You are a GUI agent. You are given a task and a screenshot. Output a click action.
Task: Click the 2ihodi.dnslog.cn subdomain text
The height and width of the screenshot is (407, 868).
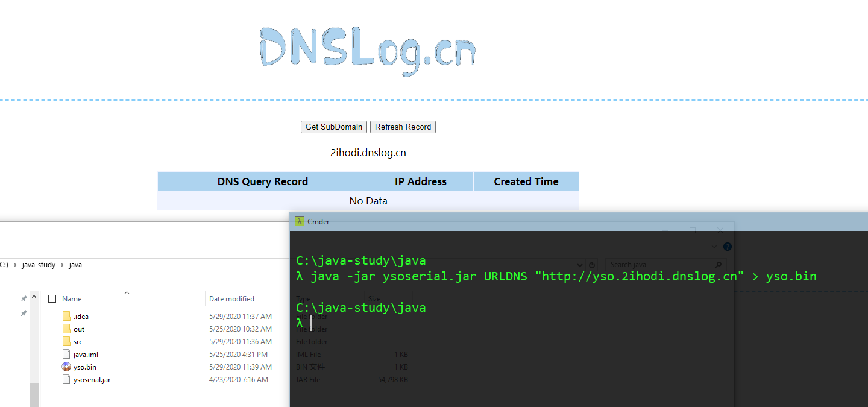click(x=368, y=153)
